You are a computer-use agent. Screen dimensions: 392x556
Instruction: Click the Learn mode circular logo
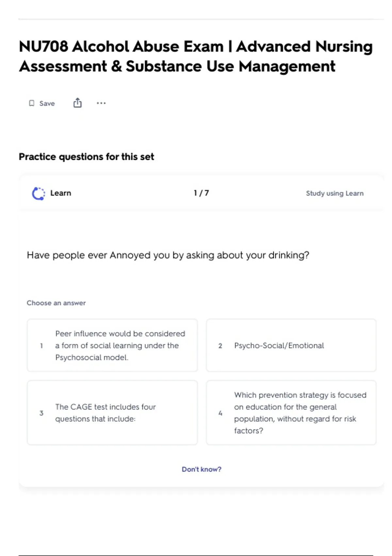click(39, 193)
